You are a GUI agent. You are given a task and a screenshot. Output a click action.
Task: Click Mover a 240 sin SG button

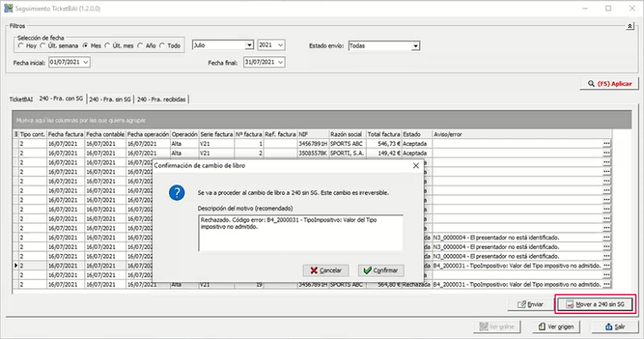pos(596,305)
